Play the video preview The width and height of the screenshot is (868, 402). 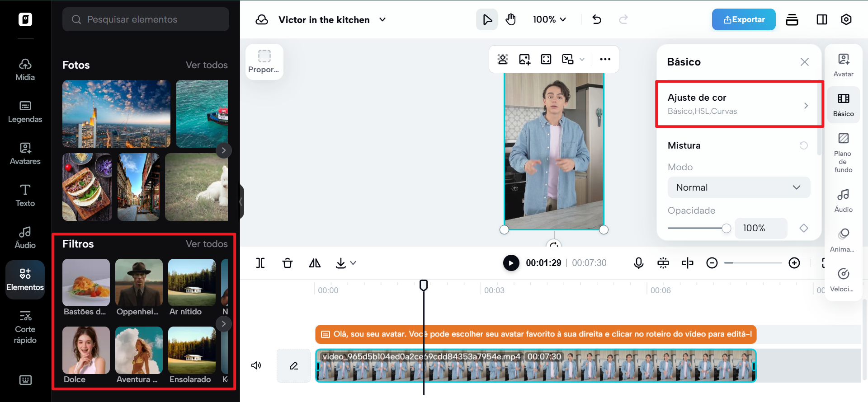511,263
